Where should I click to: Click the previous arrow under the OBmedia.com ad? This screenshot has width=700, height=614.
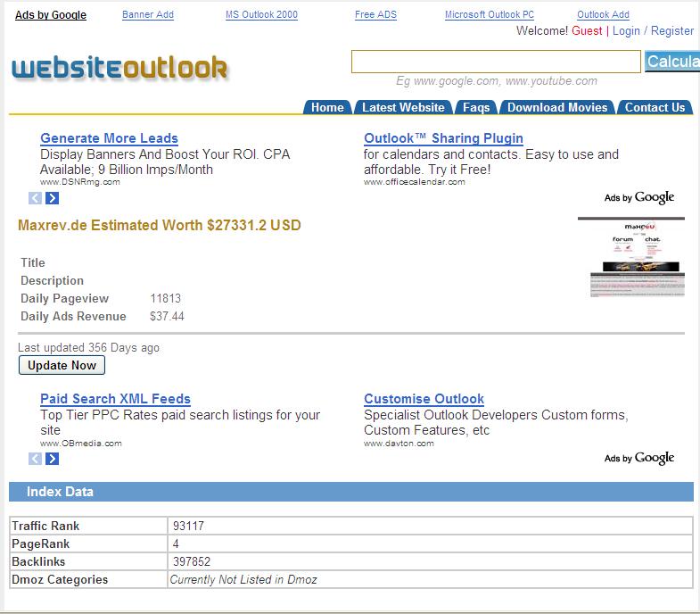(x=35, y=459)
